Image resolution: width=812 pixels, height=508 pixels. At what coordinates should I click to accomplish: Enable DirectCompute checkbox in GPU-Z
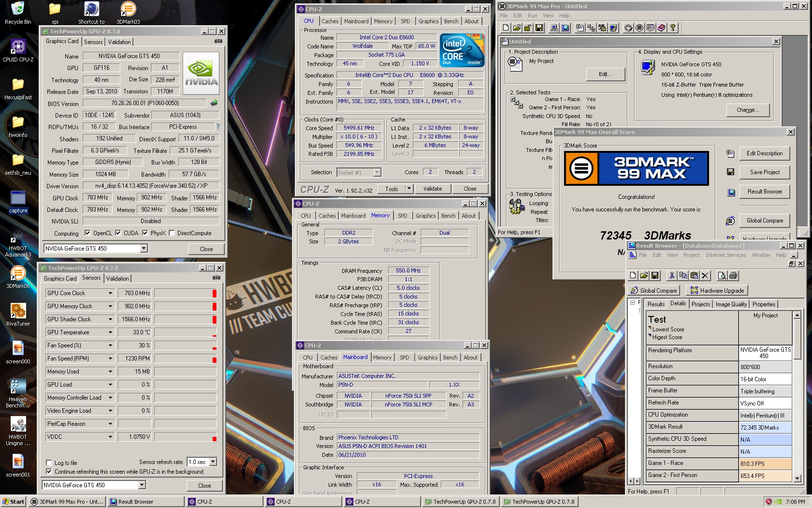click(172, 233)
